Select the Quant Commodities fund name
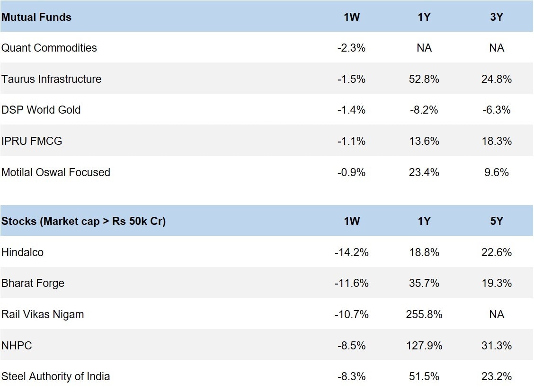This screenshot has width=534, height=392. [49, 48]
